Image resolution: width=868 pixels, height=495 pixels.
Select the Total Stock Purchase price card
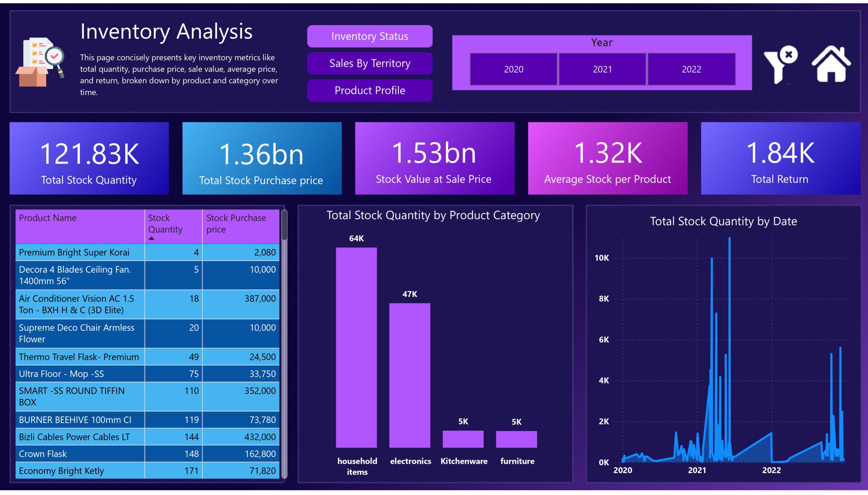pos(262,158)
